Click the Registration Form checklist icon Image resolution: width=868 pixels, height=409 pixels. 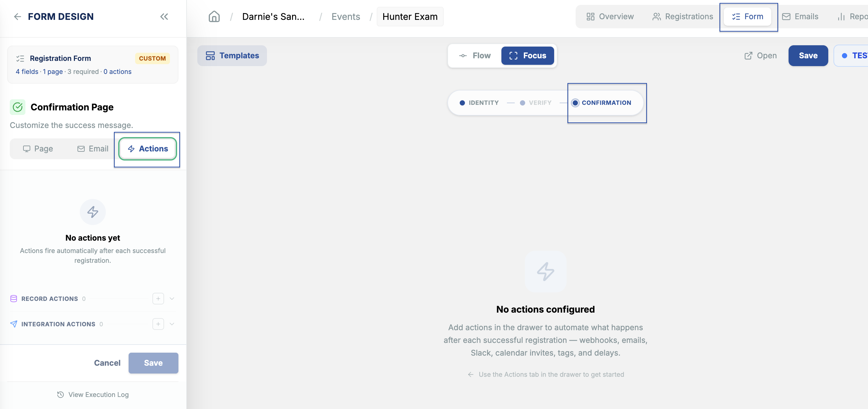[x=20, y=59]
